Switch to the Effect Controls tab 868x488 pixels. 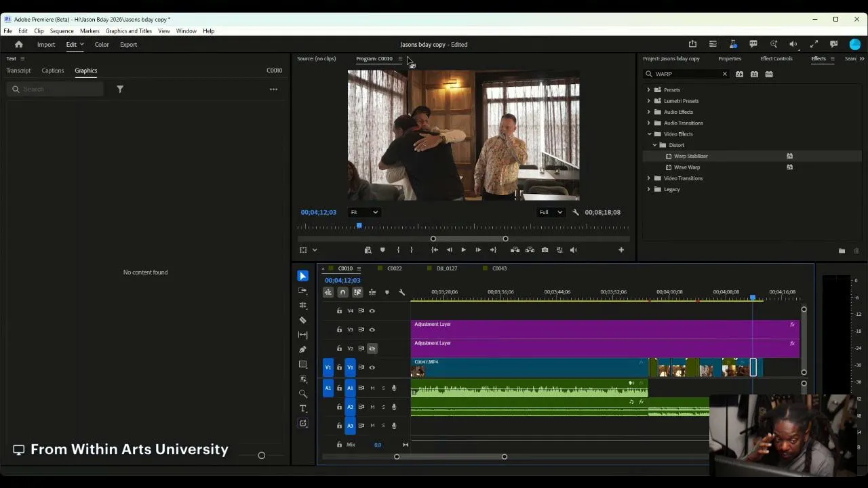pyautogui.click(x=776, y=59)
